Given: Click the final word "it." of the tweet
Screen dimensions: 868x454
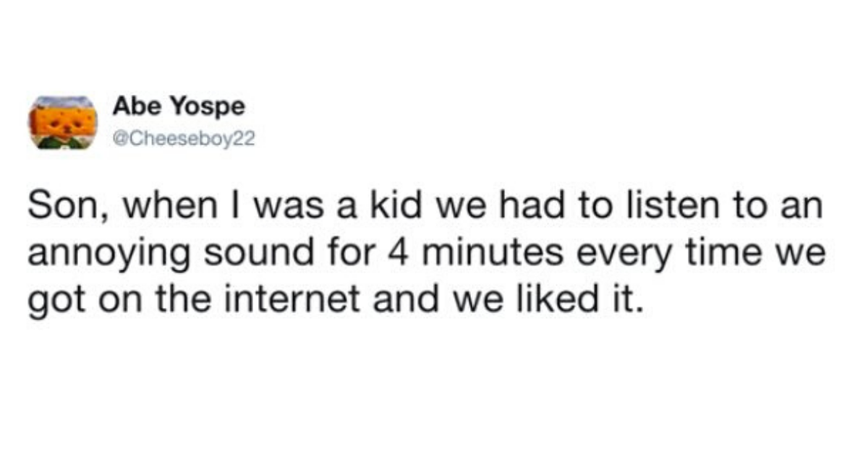Looking at the screenshot, I should coord(629,298).
